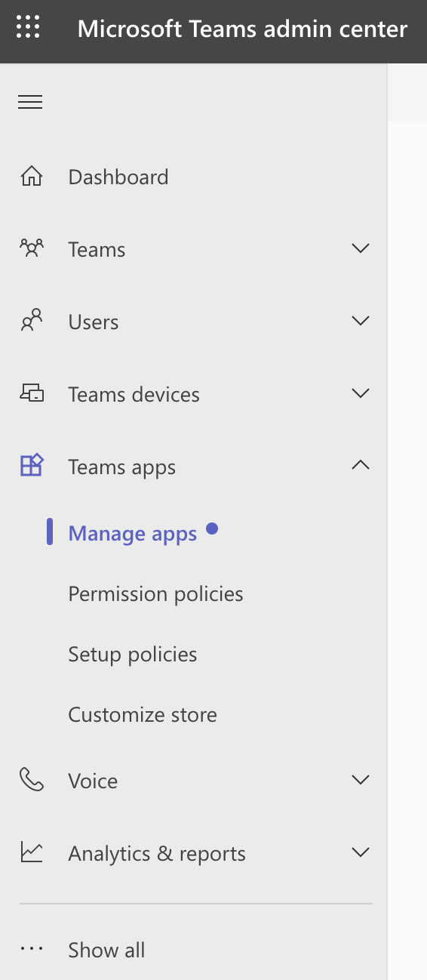
Task: Click the ellipsis icon beside Show all
Action: point(32,949)
